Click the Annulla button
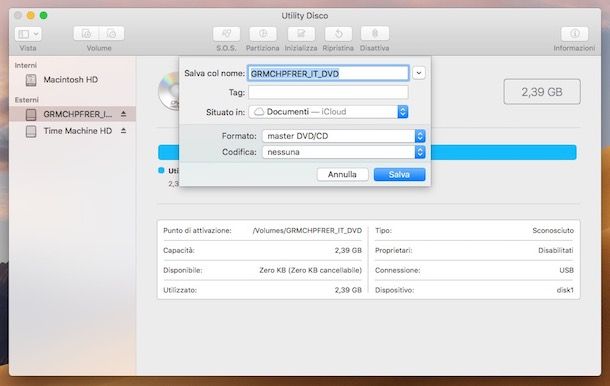 pos(342,174)
